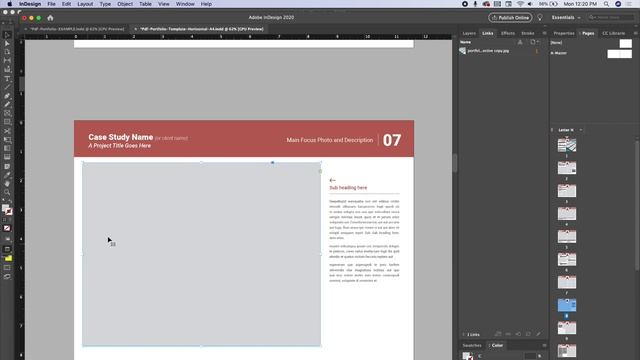This screenshot has width=640, height=360.
Task: Click the Apply None swatch
Action: (x=7, y=228)
